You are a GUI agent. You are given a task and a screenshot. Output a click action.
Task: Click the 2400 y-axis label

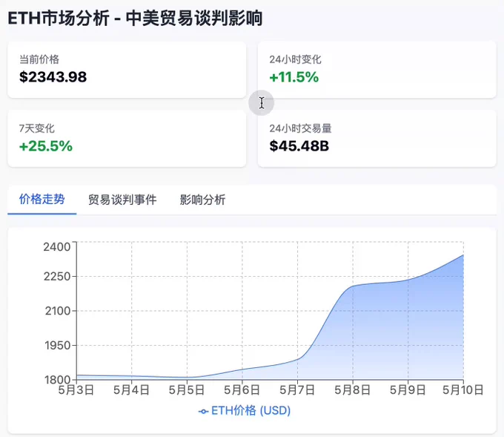click(x=57, y=247)
